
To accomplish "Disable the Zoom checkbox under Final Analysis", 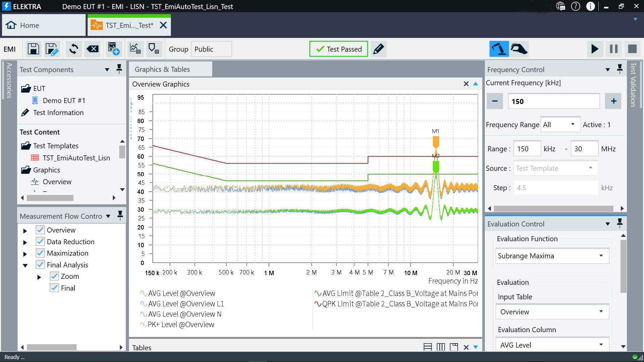I will pyautogui.click(x=54, y=276).
